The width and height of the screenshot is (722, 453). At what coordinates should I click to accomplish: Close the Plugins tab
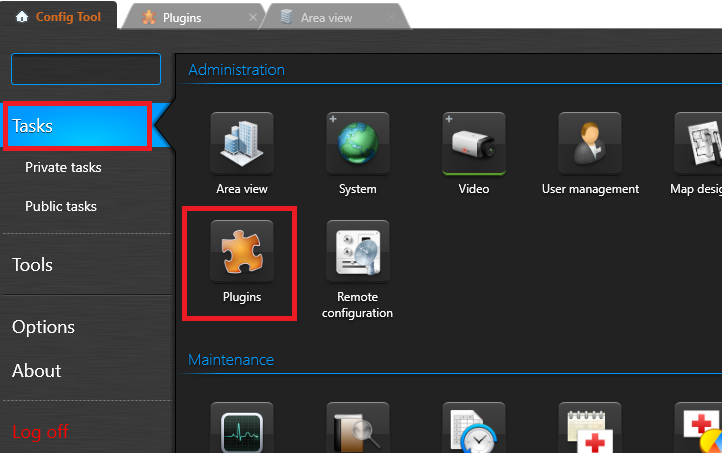[x=253, y=17]
